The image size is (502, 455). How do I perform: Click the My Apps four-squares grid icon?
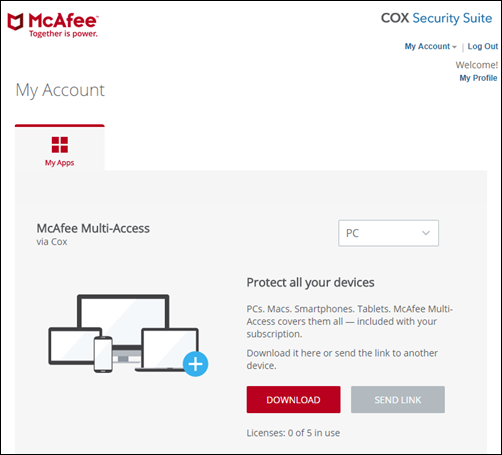(x=60, y=145)
